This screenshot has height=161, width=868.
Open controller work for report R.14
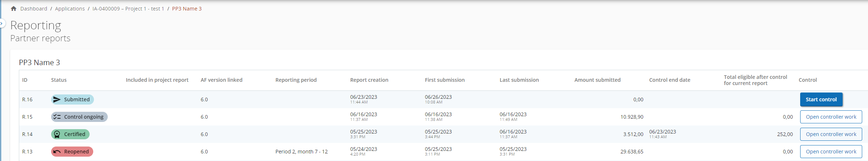pyautogui.click(x=831, y=134)
